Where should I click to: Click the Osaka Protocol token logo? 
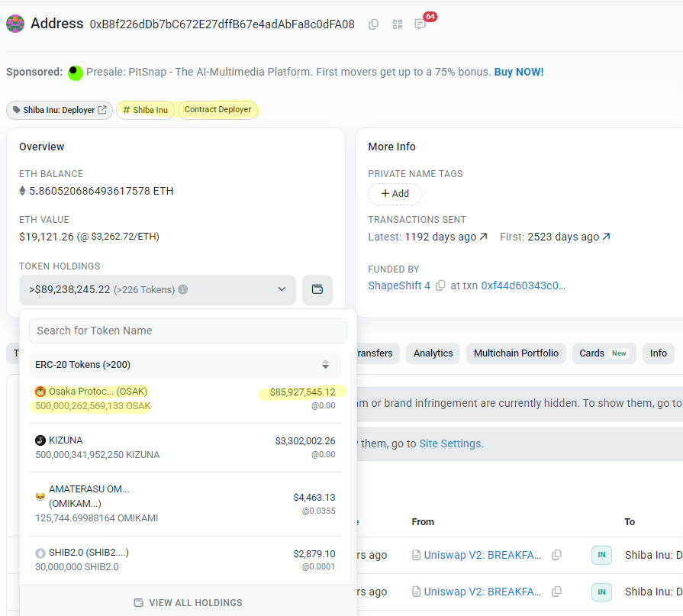40,392
